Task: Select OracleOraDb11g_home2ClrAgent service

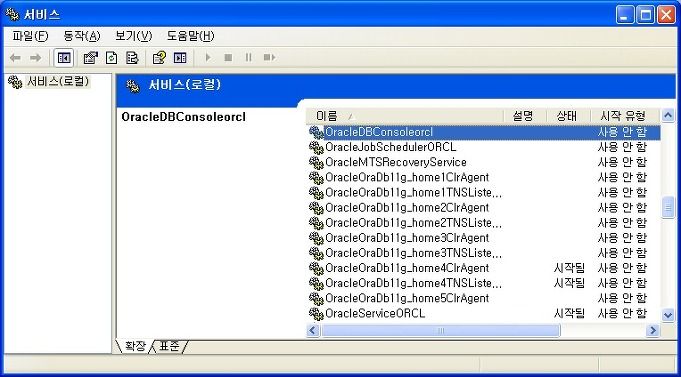Action: pyautogui.click(x=407, y=208)
